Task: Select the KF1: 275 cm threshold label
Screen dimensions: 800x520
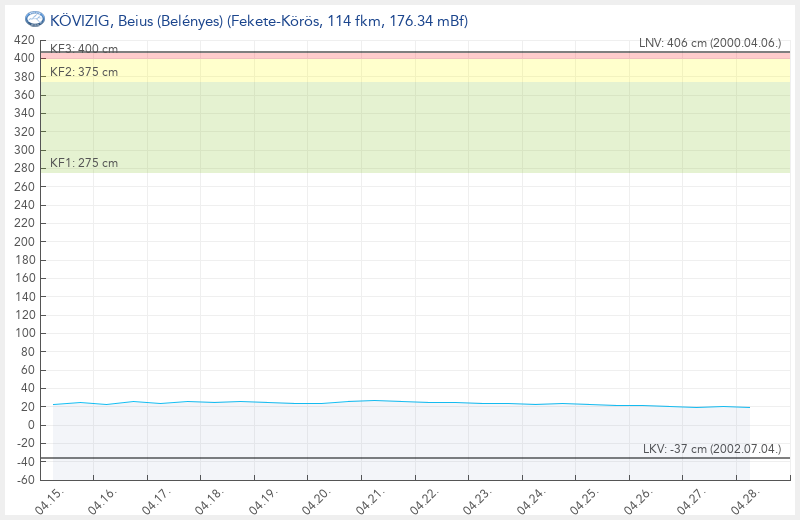Action: 83,163
